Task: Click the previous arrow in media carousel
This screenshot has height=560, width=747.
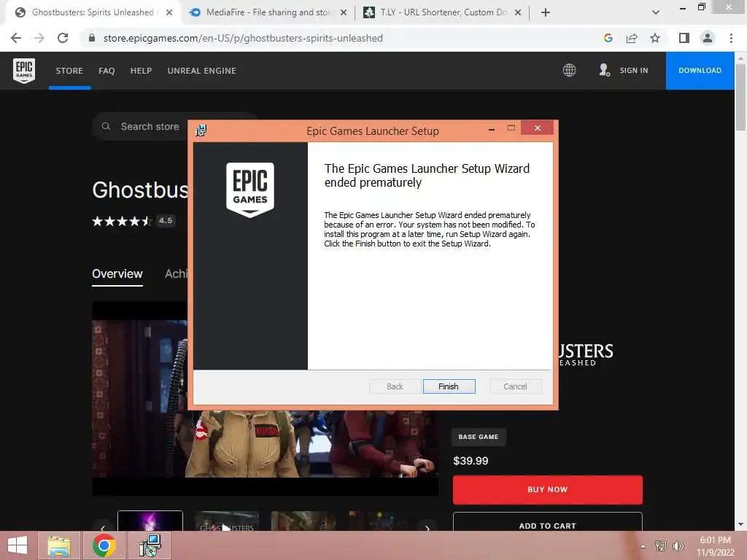Action: 102,528
